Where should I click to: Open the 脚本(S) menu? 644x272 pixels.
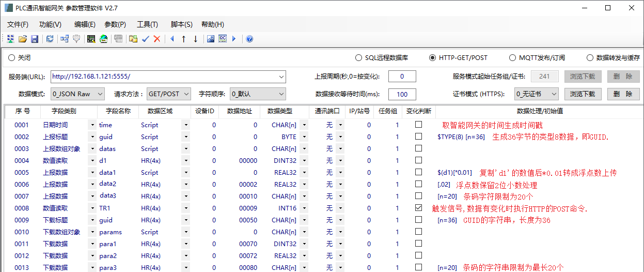(x=181, y=24)
